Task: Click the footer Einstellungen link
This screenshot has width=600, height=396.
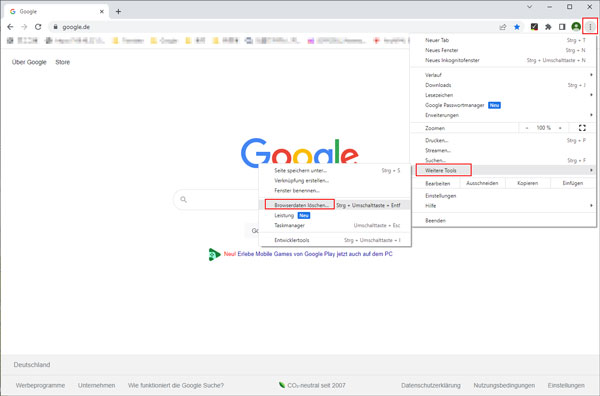Action: point(566,385)
